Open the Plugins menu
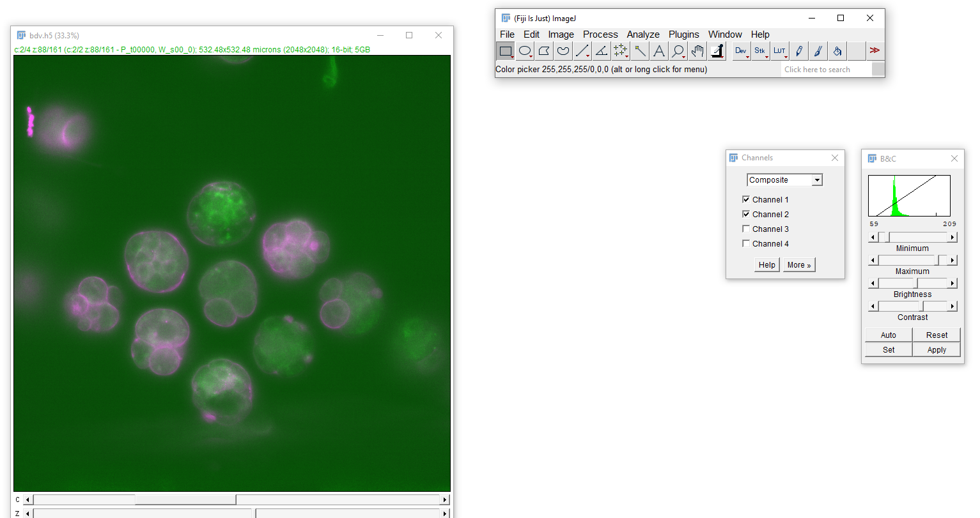Image resolution: width=980 pixels, height=518 pixels. [683, 34]
